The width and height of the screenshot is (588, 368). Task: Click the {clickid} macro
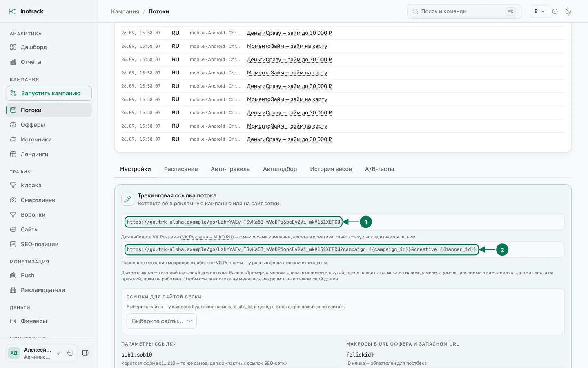360,355
